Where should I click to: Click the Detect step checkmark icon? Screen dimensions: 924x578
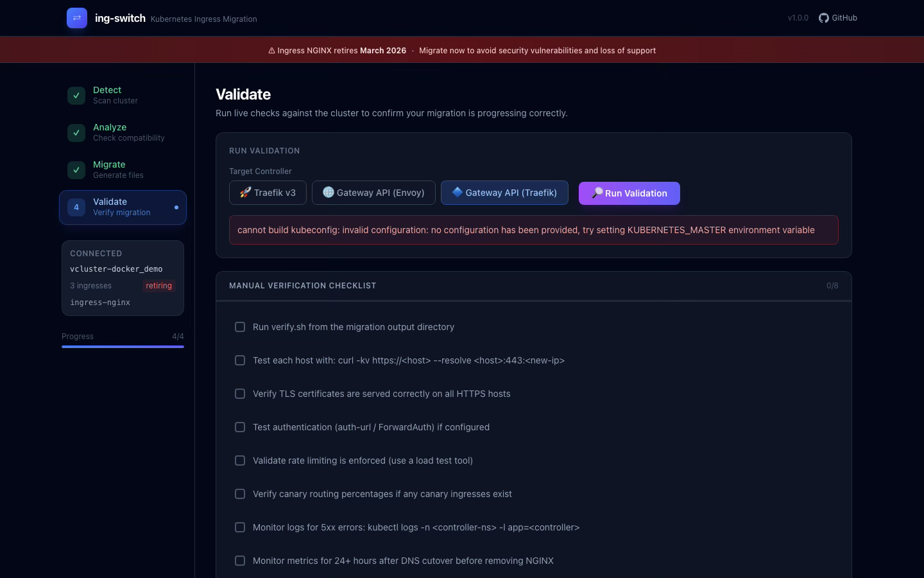76,96
